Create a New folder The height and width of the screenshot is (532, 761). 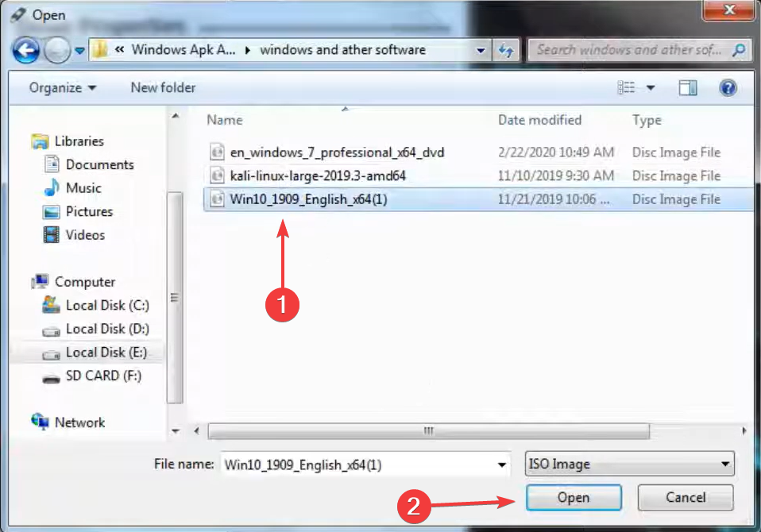click(x=163, y=88)
